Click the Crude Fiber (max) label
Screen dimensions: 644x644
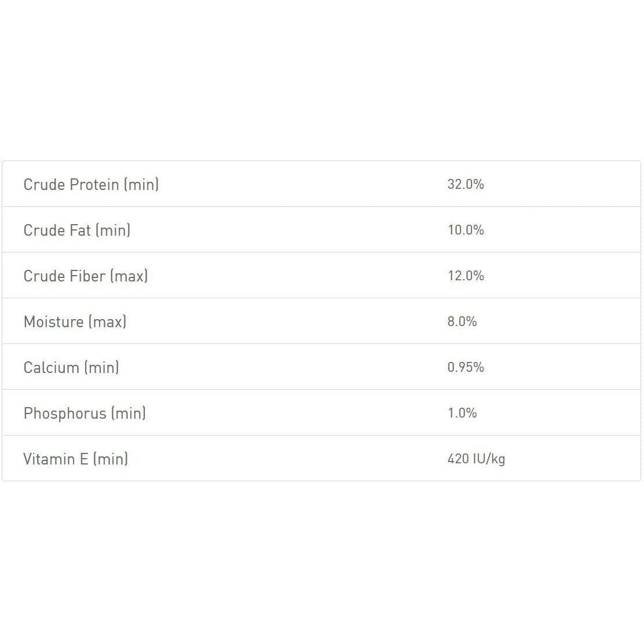point(86,276)
